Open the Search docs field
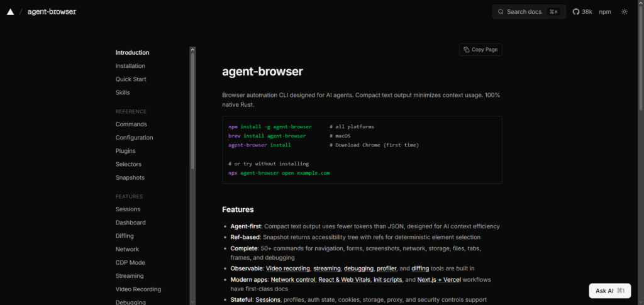Viewport: 644px width, 305px height. [x=529, y=12]
